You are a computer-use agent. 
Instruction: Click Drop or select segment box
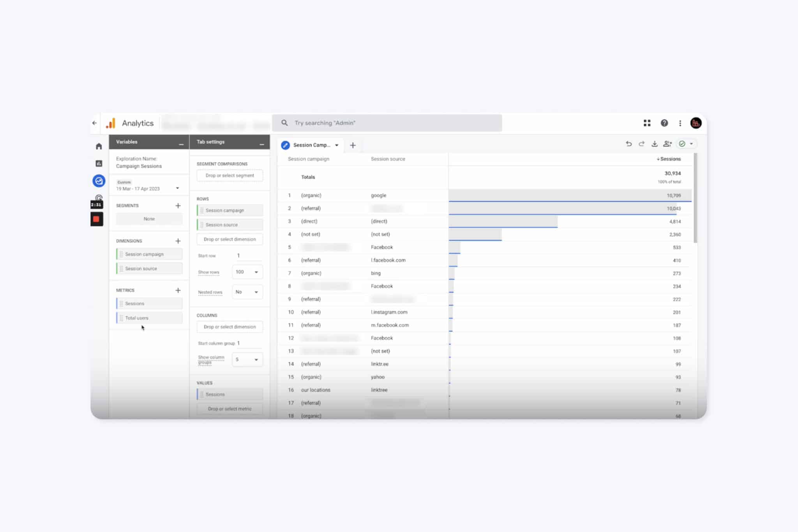click(230, 176)
